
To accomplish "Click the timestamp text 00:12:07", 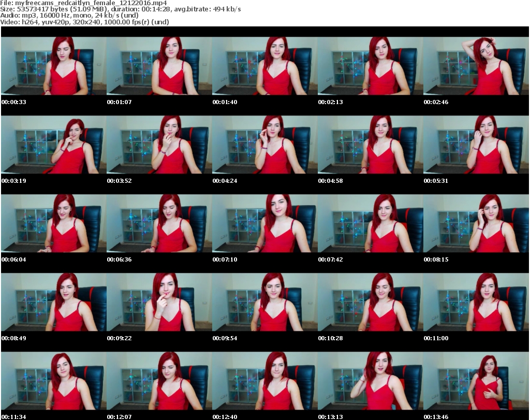I will (120, 417).
